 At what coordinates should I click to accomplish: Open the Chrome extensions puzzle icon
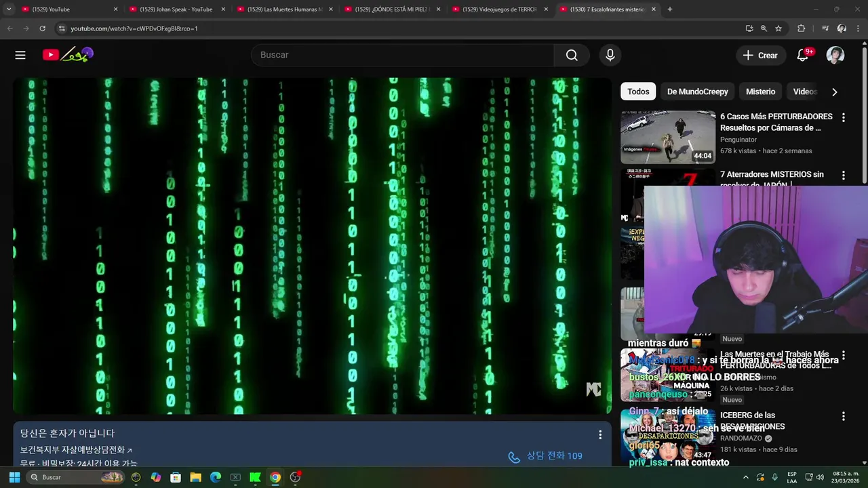tap(802, 28)
